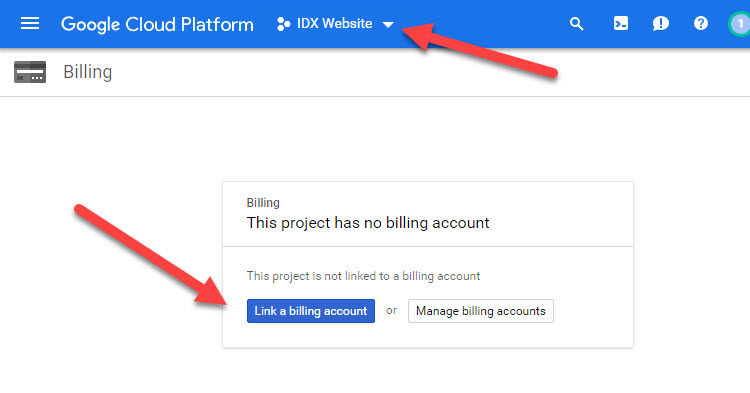Image resolution: width=750 pixels, height=393 pixels.
Task: Activate the Cloud Shell terminal icon
Action: pyautogui.click(x=620, y=23)
